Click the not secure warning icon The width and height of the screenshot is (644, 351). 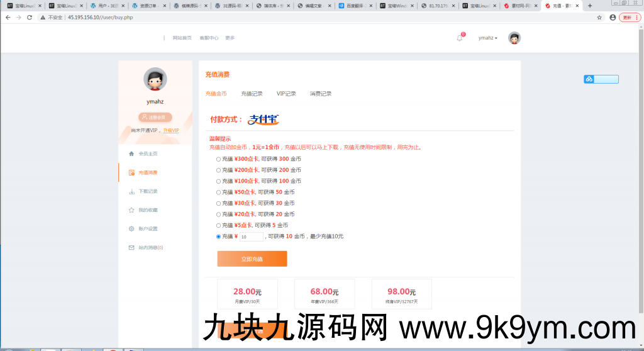[x=43, y=17]
